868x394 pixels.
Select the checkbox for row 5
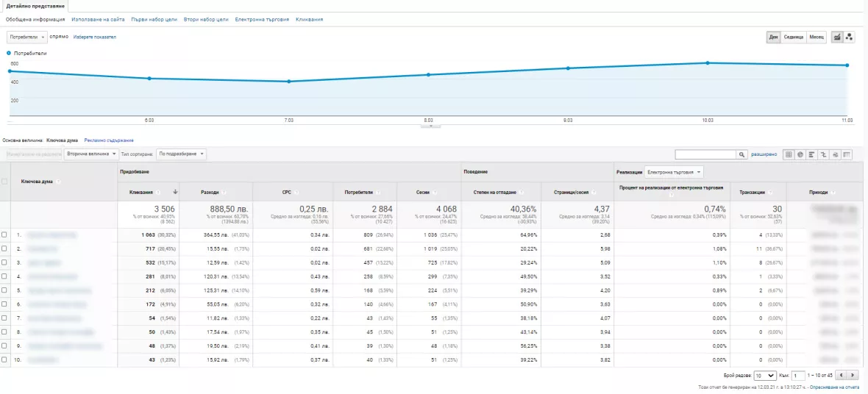point(4,290)
